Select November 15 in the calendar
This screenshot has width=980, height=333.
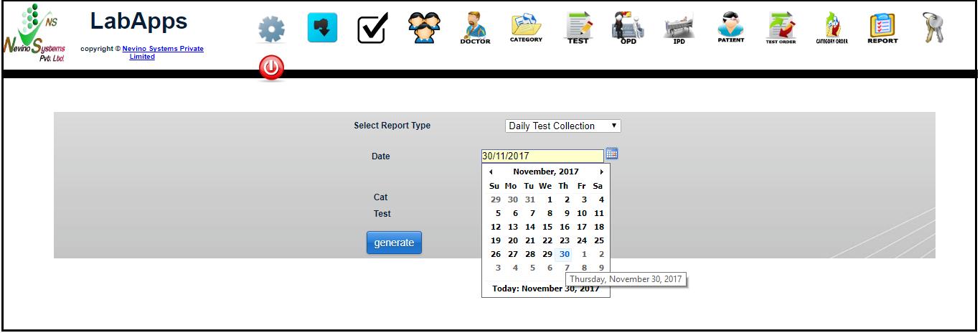pyautogui.click(x=547, y=227)
